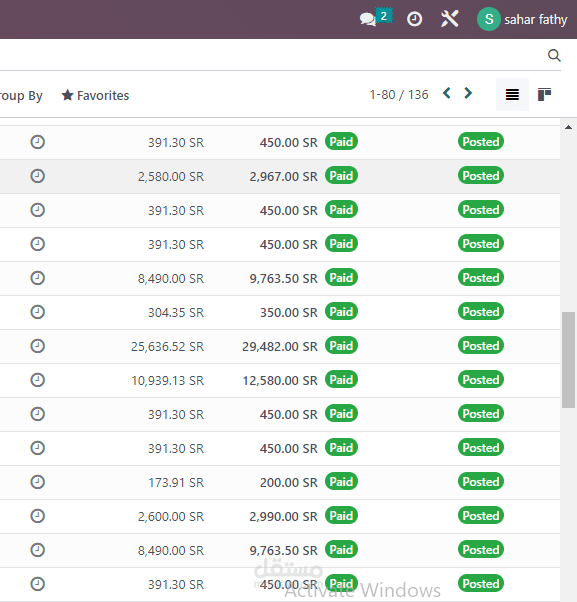Viewport: 577px width, 602px height.
Task: Select the 2,600.00 SR amount cell
Action: pos(171,517)
